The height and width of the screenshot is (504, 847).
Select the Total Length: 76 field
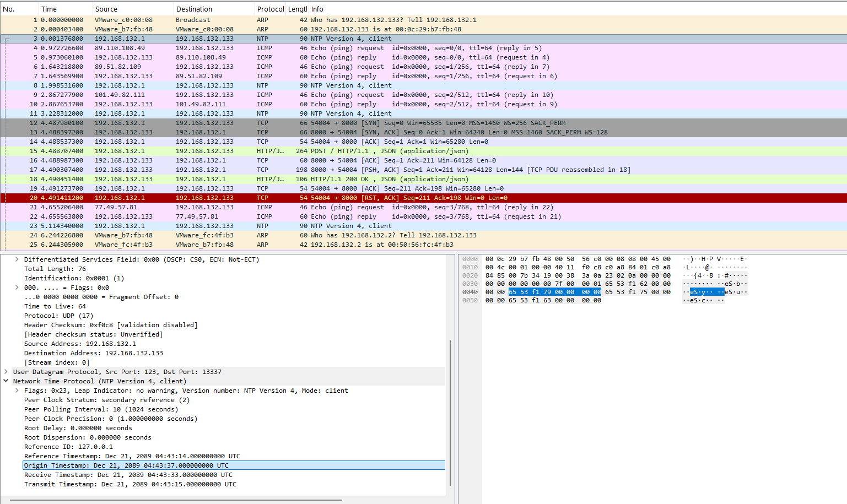pyautogui.click(x=55, y=269)
